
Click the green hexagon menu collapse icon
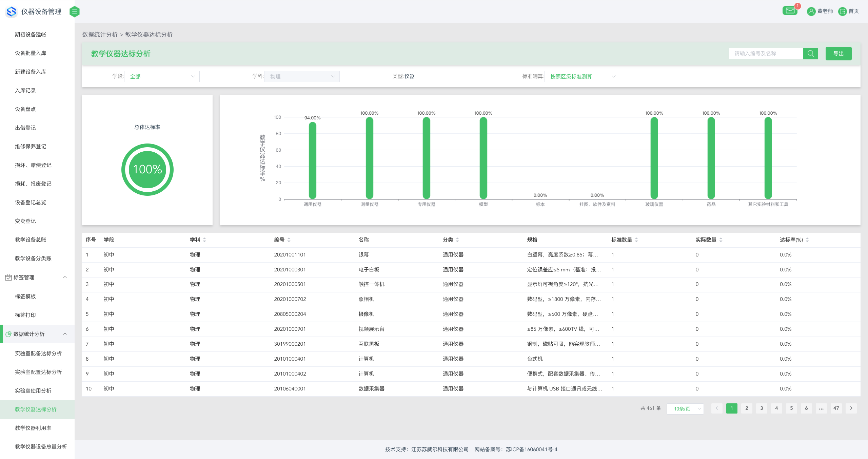pyautogui.click(x=74, y=12)
